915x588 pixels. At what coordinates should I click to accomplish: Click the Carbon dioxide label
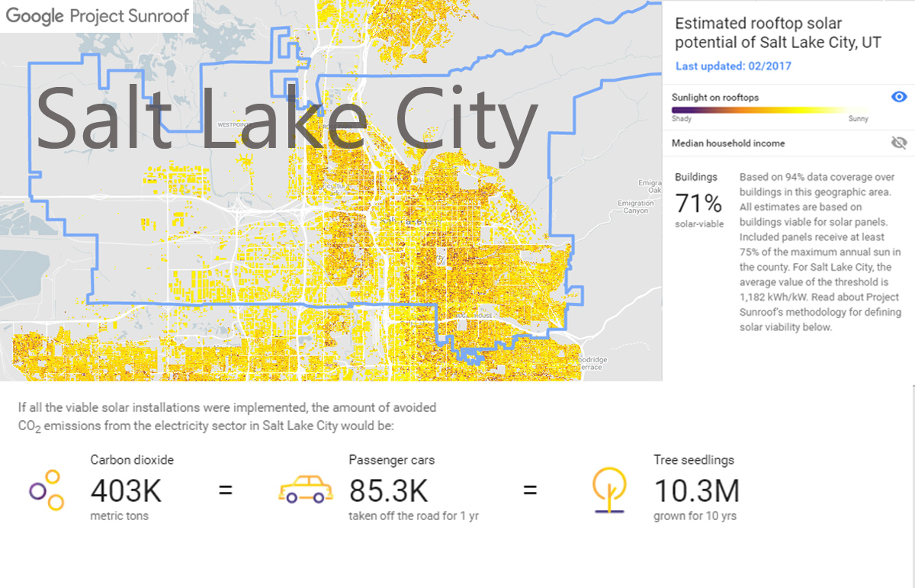[x=132, y=460]
